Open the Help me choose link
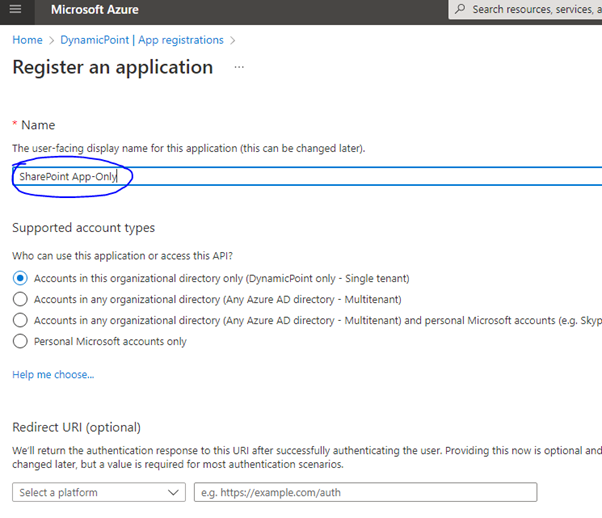Screen dimensions: 602x518 [53, 375]
